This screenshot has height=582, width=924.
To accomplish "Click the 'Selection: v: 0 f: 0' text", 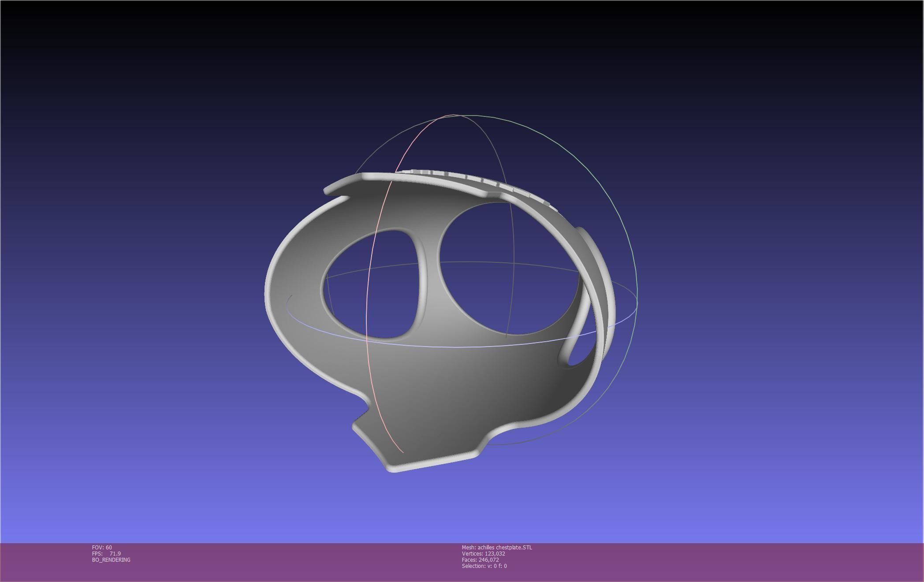I will tap(484, 566).
